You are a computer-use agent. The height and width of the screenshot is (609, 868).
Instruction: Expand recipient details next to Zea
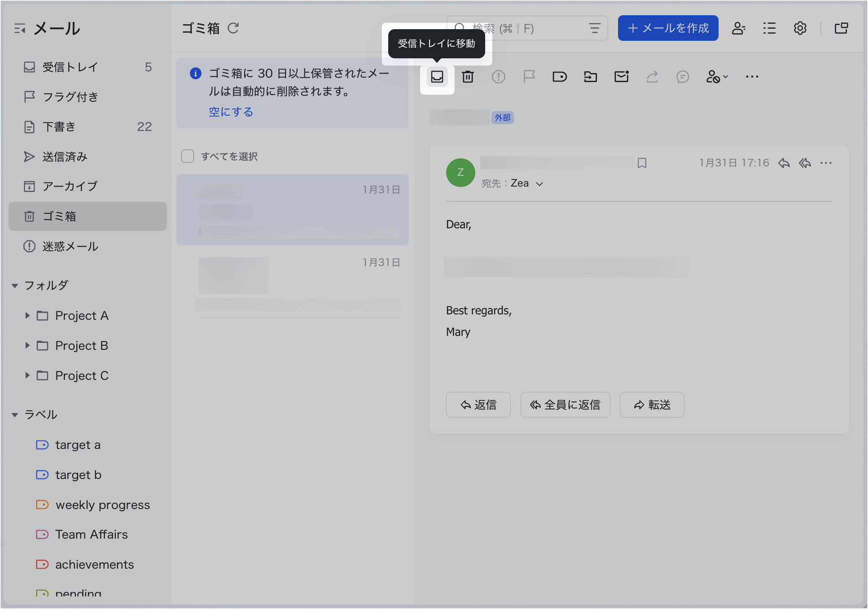coord(540,184)
